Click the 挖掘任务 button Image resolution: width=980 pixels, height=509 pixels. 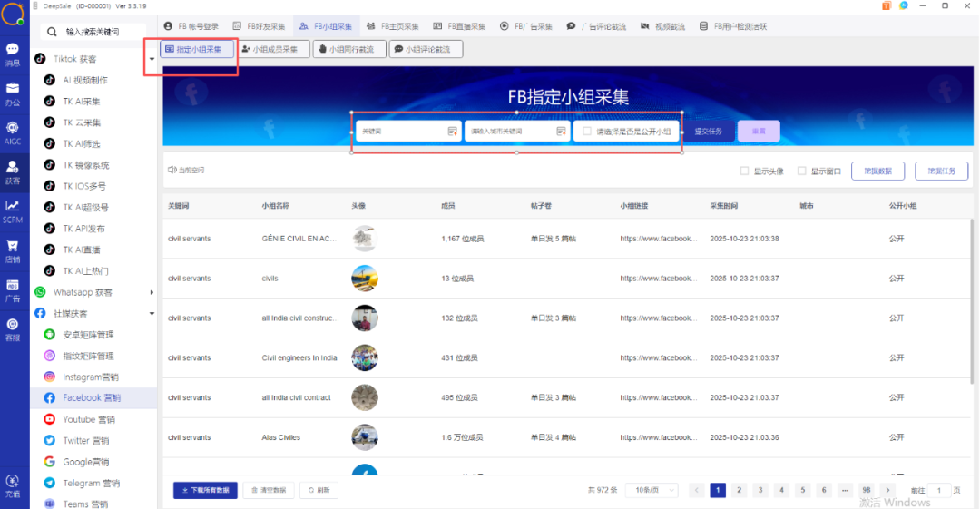point(941,171)
